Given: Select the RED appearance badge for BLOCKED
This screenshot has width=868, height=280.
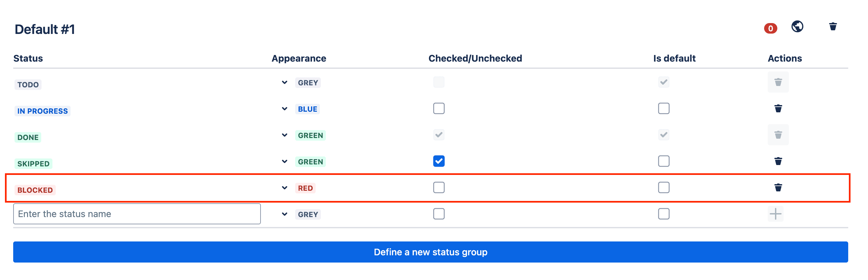Looking at the screenshot, I should click(x=305, y=188).
